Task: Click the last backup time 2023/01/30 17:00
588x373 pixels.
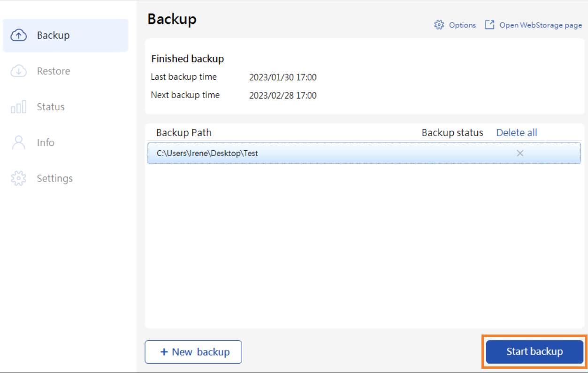Action: click(283, 77)
